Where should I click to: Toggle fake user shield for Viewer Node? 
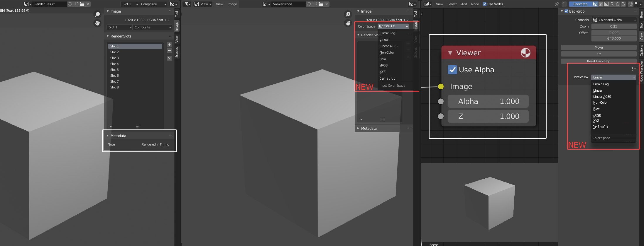pos(309,4)
